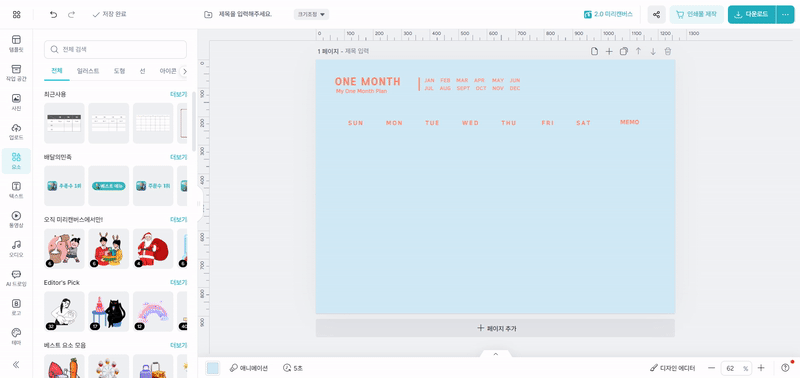The width and height of the screenshot is (800, 378).
Task: Zoom out with the minus icon
Action: click(x=711, y=368)
